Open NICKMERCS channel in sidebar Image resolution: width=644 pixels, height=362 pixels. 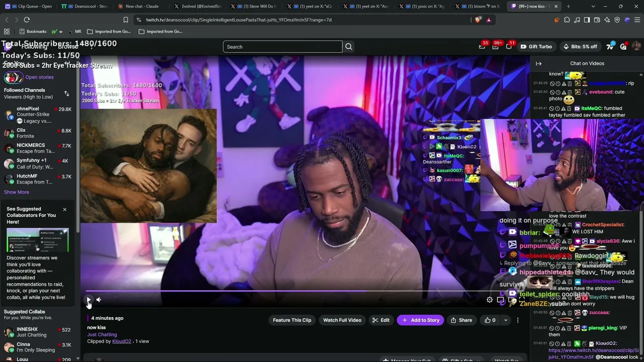(38, 148)
